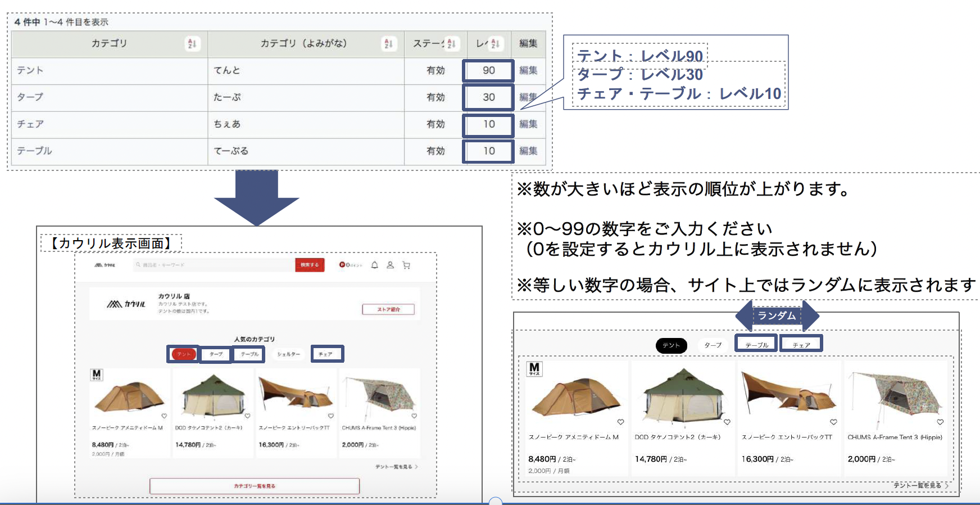Image resolution: width=980 pixels, height=505 pixels.
Task: Click the red points badge icon
Action: (342, 265)
